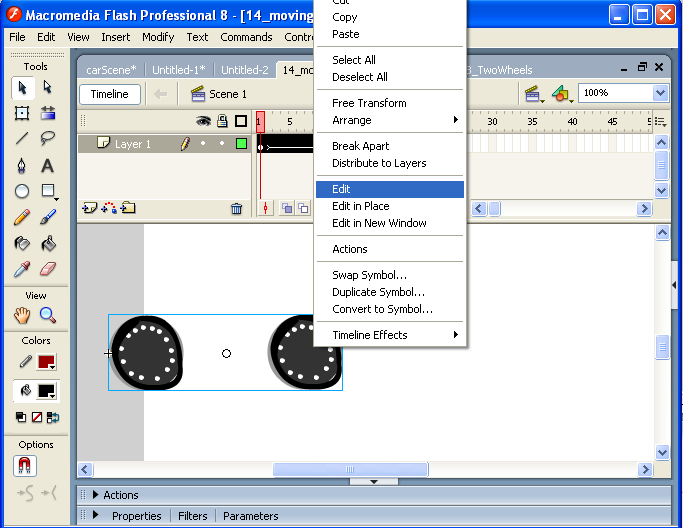Screen dimensions: 683x528
Task: Toggle Snap to Objects magnet option
Action: pyautogui.click(x=23, y=466)
